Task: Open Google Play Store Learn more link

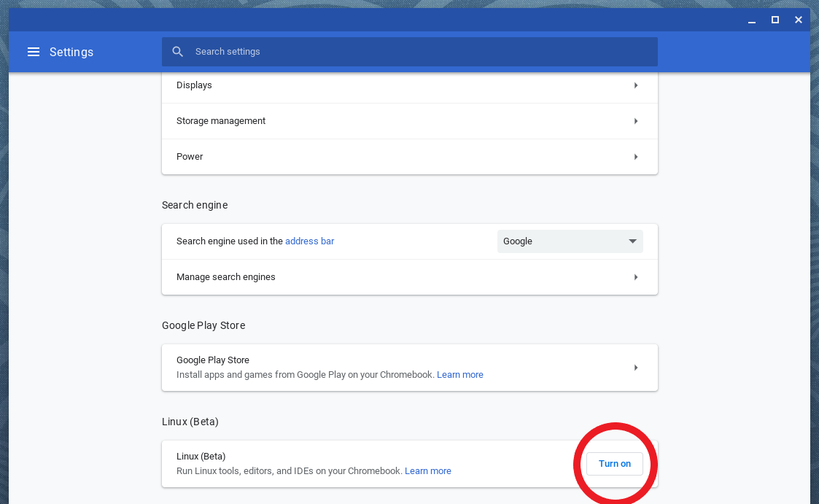Action: click(459, 375)
